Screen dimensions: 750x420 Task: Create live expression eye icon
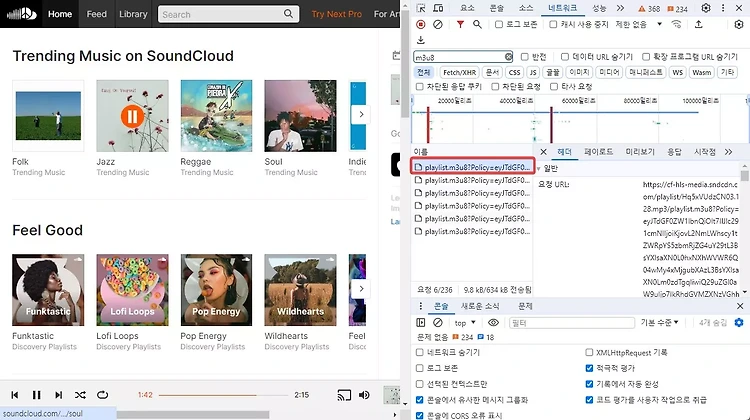[493, 322]
